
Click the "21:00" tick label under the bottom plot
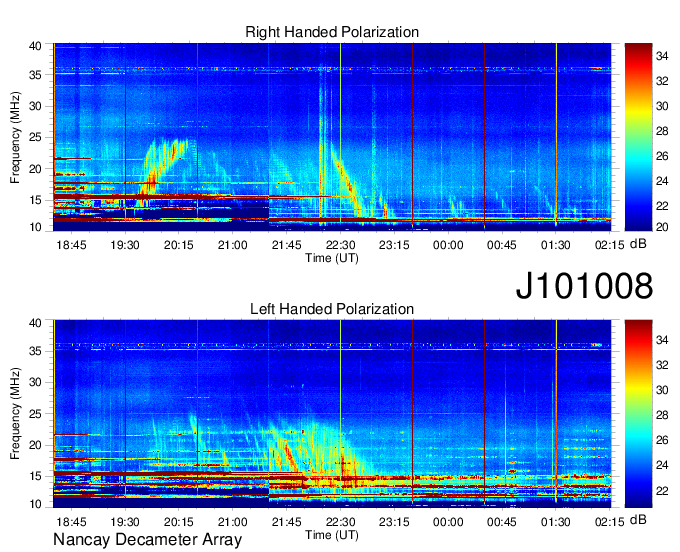(232, 522)
